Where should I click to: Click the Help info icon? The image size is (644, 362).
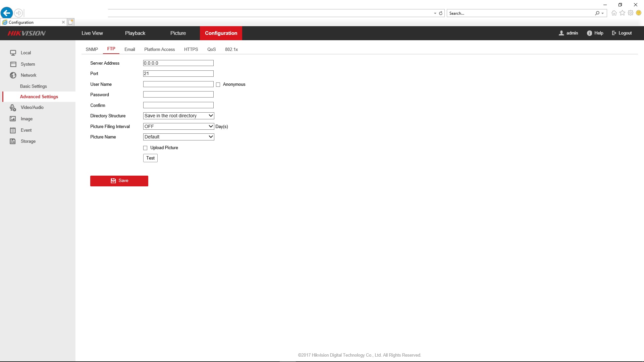point(589,33)
